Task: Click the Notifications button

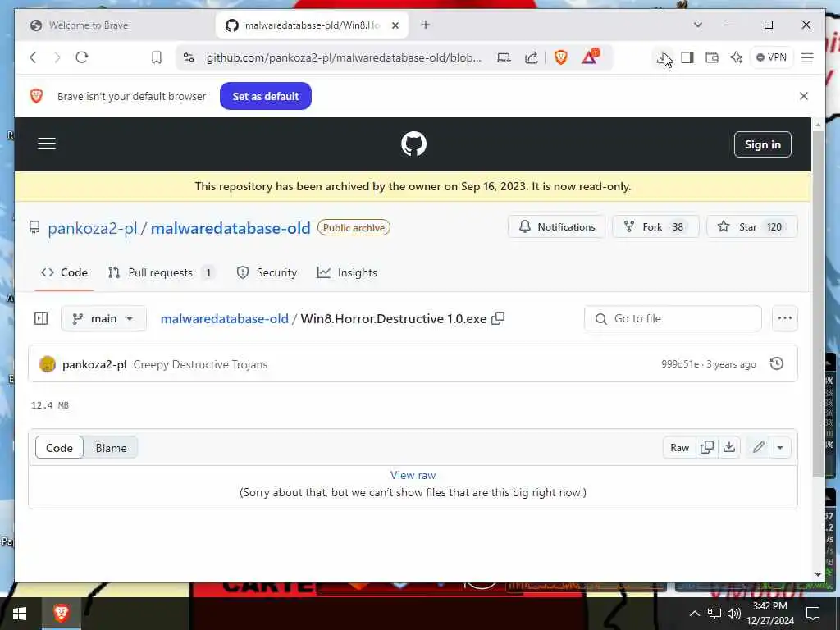Action: coord(557,227)
